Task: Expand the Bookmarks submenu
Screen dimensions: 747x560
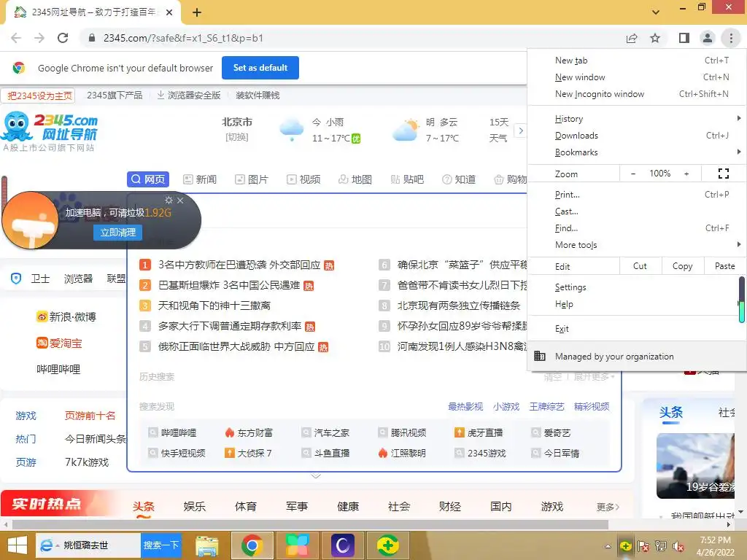Action: click(x=637, y=152)
